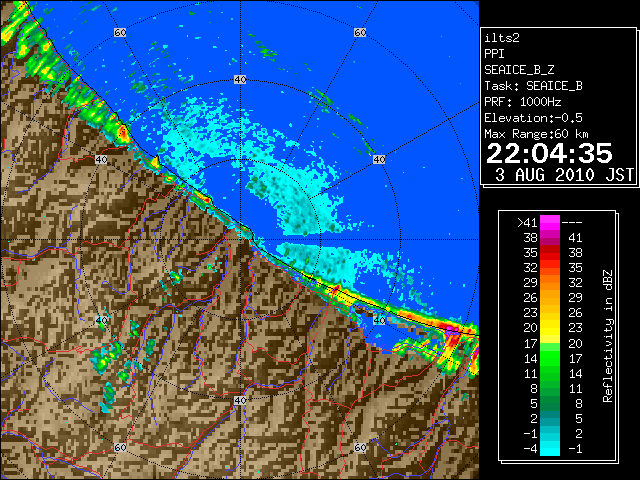This screenshot has height=480, width=640.
Task: Select the "3 AUG 2010 JST" date
Action: coord(564,175)
